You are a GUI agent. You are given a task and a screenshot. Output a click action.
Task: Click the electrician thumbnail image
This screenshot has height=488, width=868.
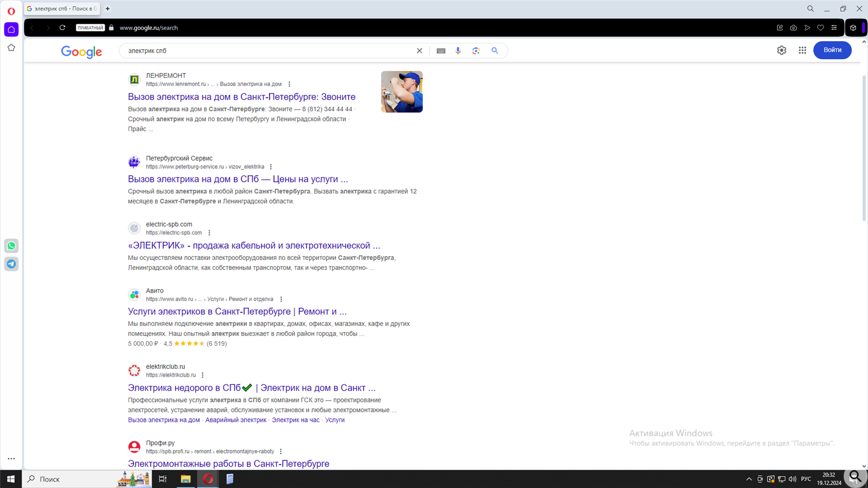401,91
